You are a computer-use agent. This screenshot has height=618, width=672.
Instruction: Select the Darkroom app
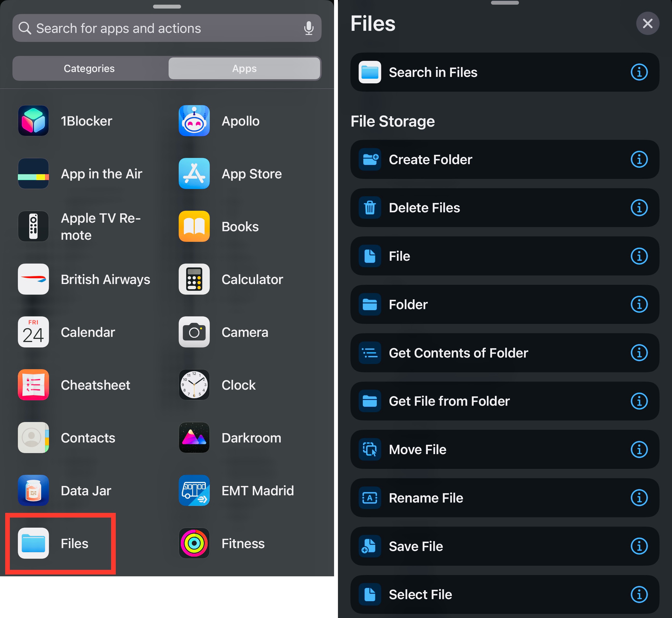(251, 438)
